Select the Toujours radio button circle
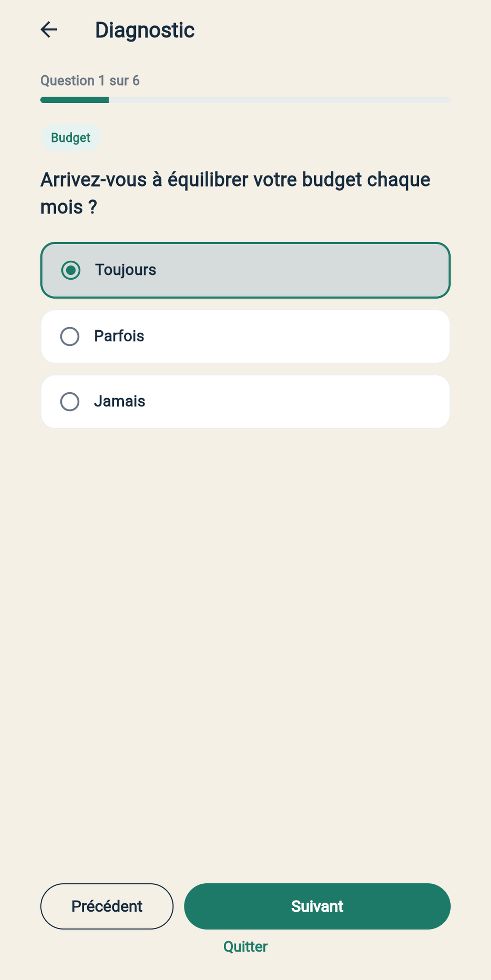This screenshot has height=980, width=491. (70, 270)
